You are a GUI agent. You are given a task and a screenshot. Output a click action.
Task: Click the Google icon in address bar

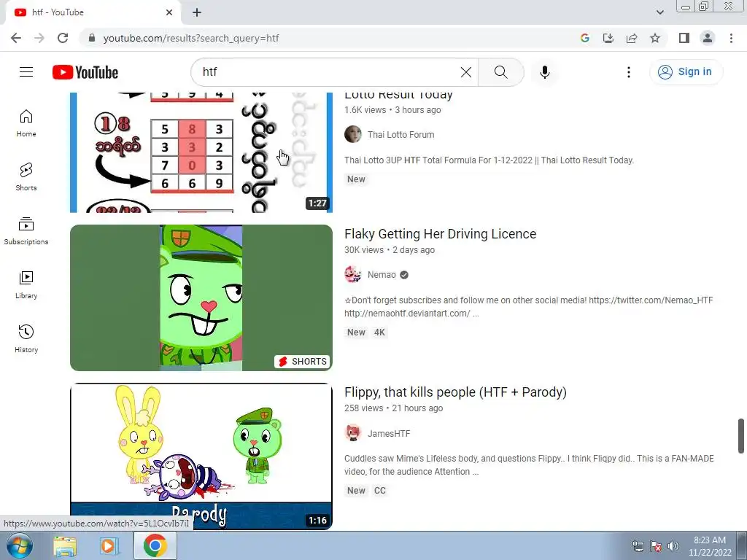tap(585, 38)
